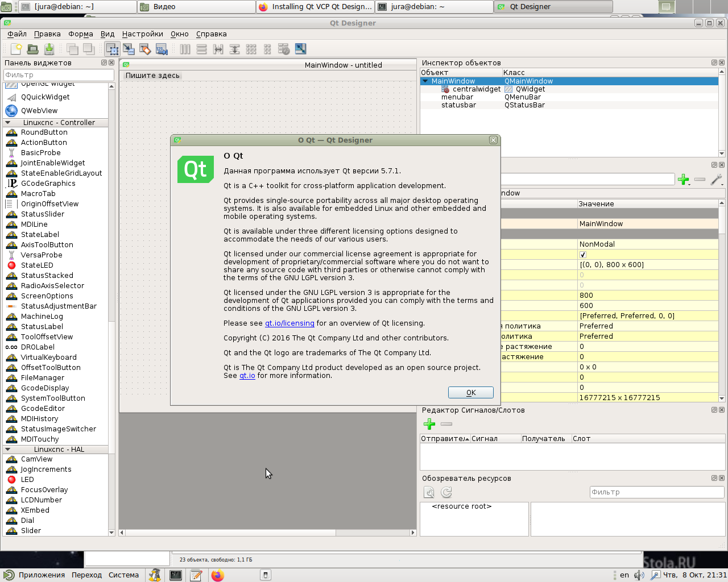Toggle the checked property checkbox
728x582 pixels.
click(582, 255)
